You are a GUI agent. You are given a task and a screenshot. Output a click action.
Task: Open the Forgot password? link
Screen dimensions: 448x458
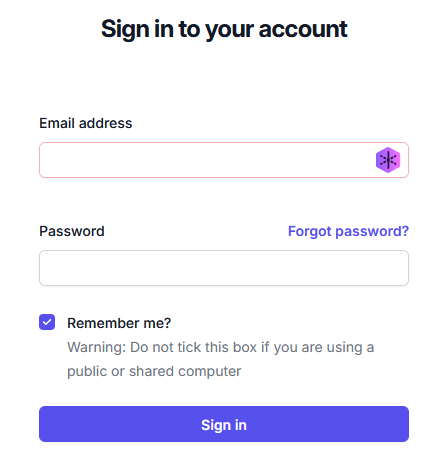(348, 231)
